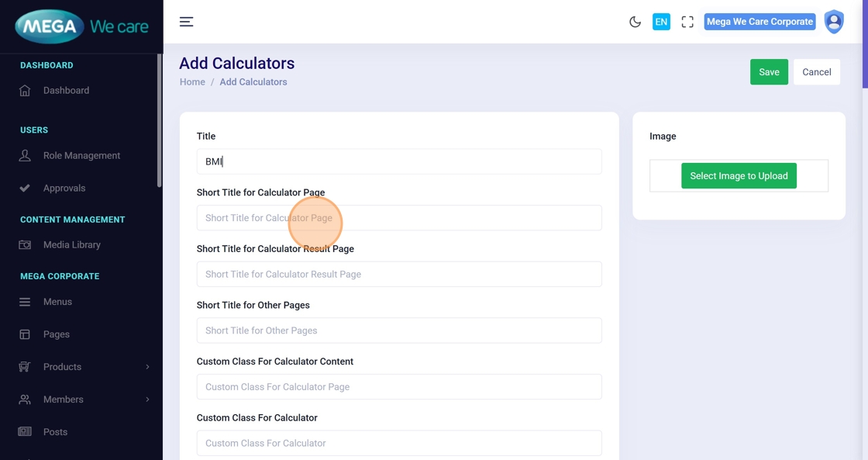Toggle the hamburger sidebar menu icon

pyautogui.click(x=186, y=22)
